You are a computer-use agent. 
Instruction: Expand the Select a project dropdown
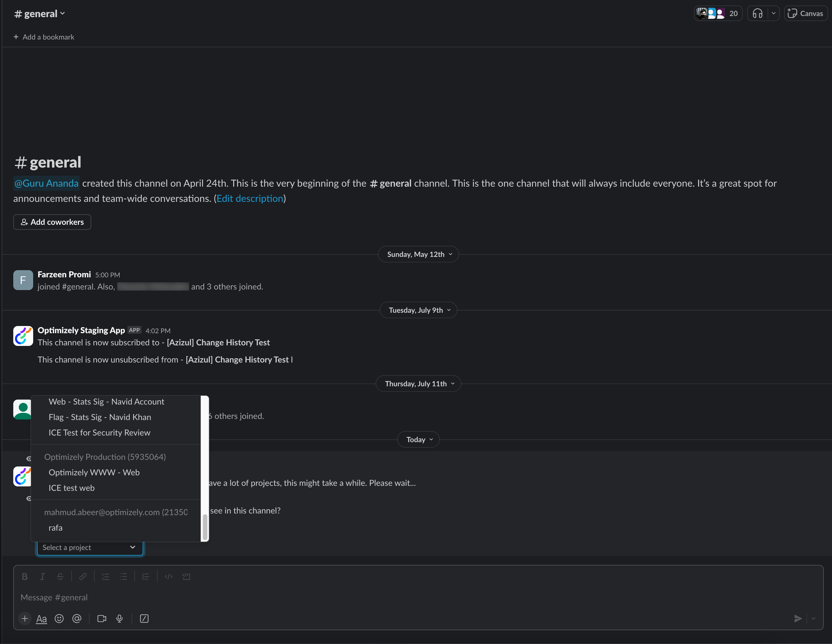pos(90,547)
